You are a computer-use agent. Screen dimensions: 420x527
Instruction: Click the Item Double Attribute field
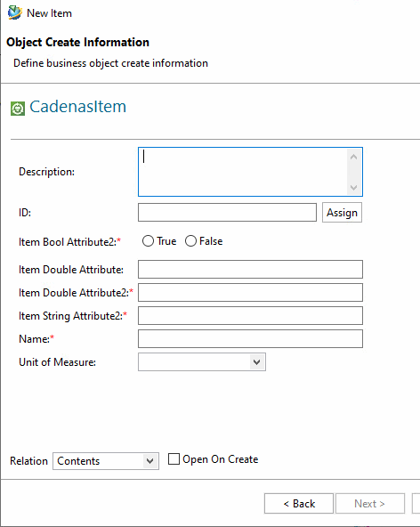[250, 269]
